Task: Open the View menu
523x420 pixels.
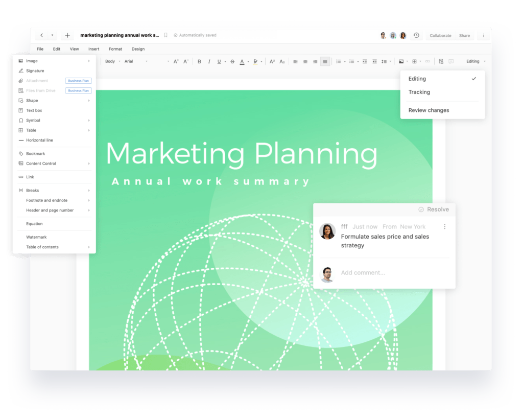Action: [75, 49]
